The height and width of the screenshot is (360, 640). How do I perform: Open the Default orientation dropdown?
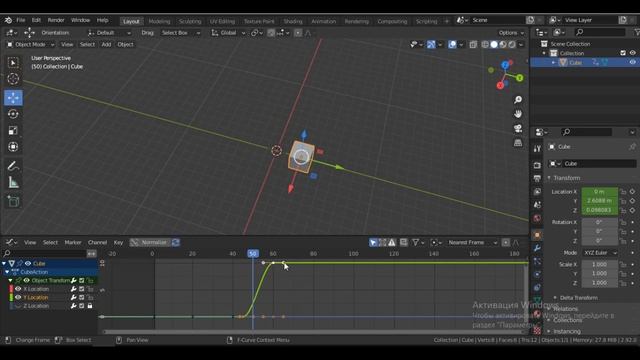(x=109, y=33)
